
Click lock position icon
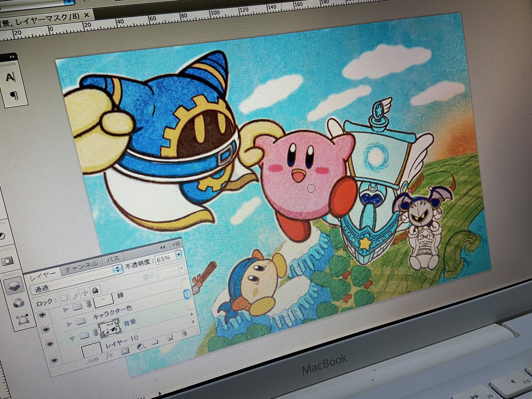85,293
